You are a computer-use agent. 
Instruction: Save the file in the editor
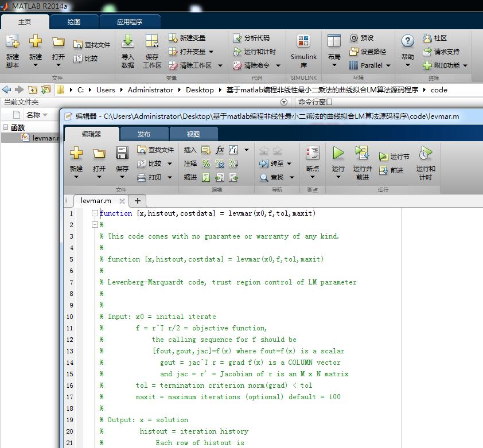coord(122,153)
